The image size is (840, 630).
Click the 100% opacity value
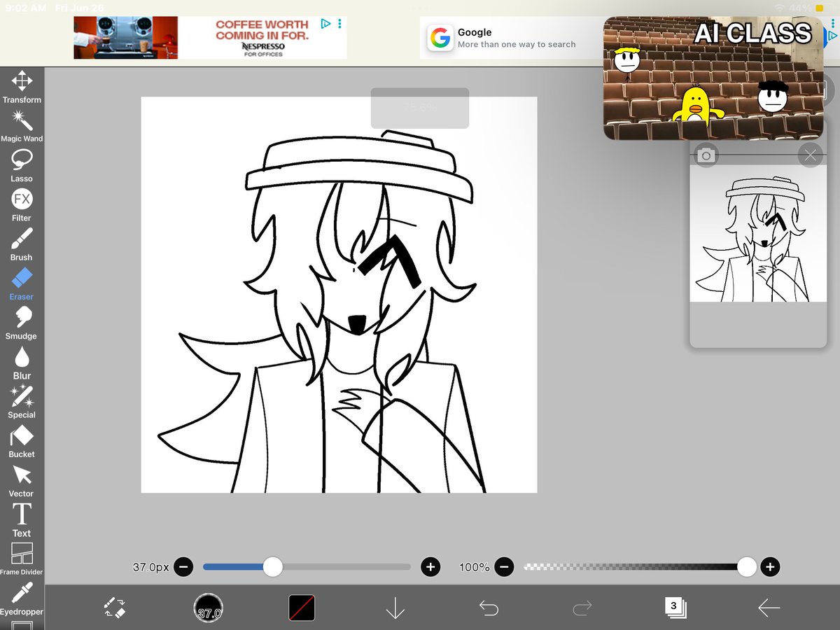[474, 567]
